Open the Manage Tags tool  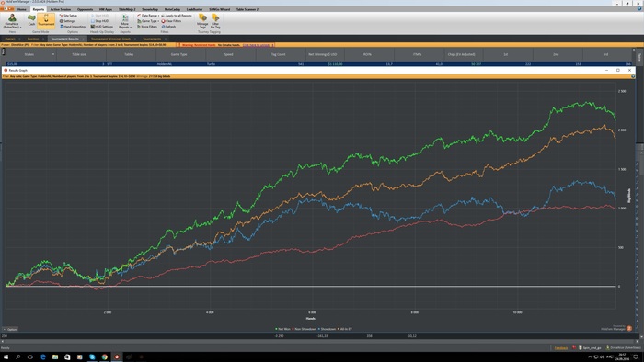[202, 21]
